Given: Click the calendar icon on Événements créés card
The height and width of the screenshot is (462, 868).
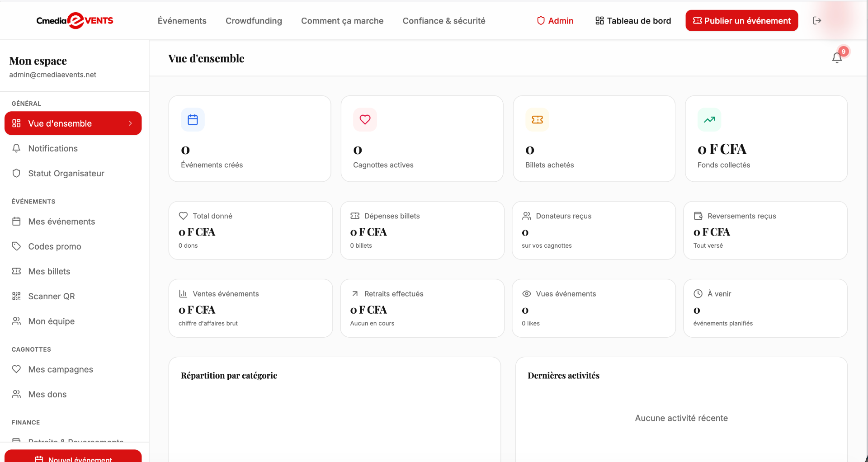Looking at the screenshot, I should click(x=193, y=120).
